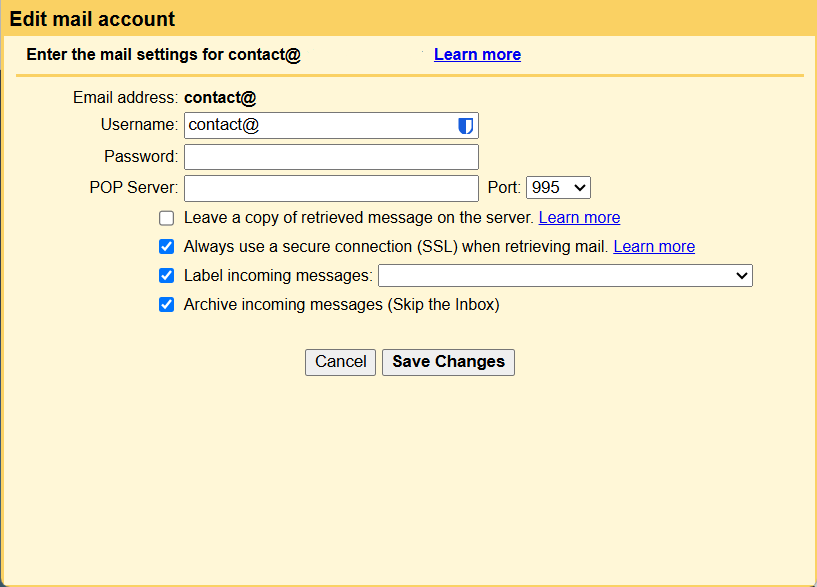The height and width of the screenshot is (587, 817).
Task: Open Learn more link about leaving copy
Action: [x=579, y=218]
